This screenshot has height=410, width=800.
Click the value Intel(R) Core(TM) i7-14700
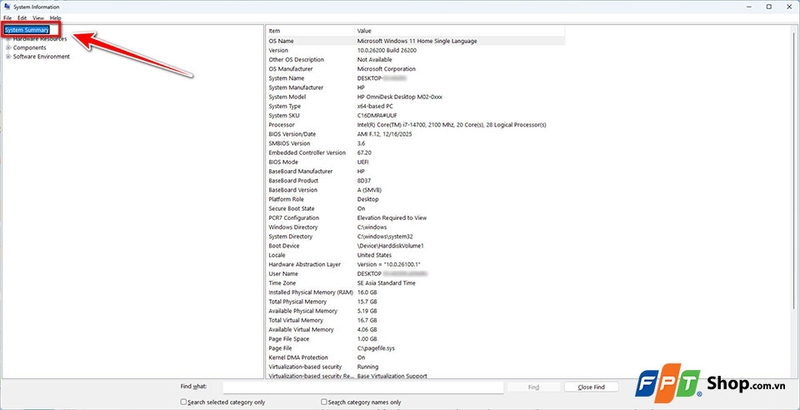(452, 124)
